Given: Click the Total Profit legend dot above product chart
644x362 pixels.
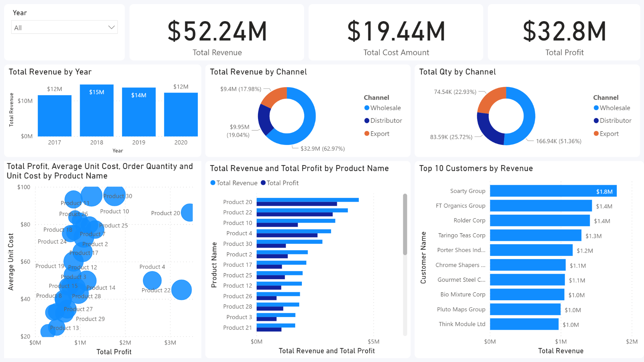Looking at the screenshot, I should click(263, 183).
